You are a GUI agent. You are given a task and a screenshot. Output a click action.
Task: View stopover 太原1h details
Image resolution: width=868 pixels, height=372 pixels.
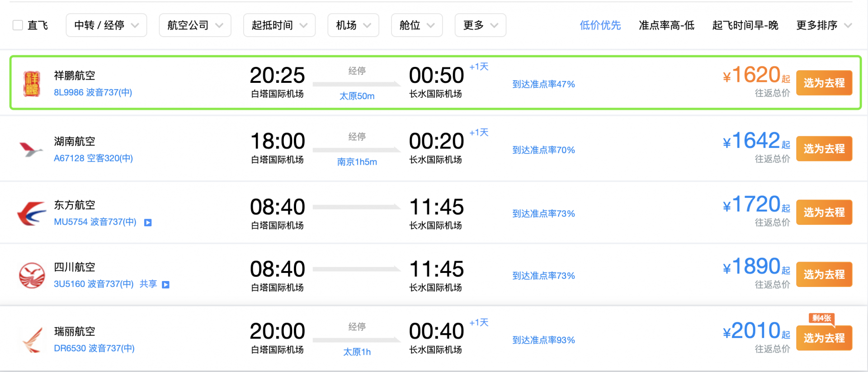[x=357, y=352]
